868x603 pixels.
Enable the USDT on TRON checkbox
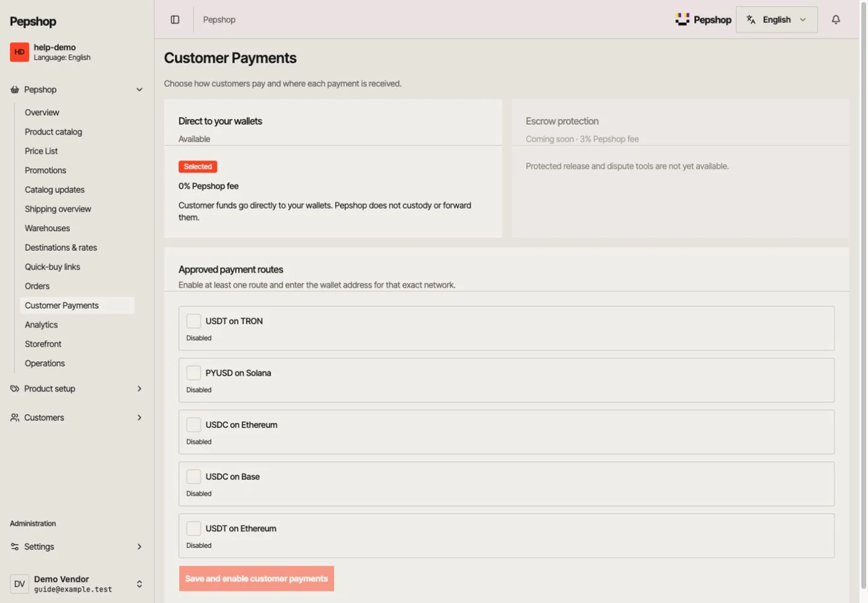click(193, 321)
